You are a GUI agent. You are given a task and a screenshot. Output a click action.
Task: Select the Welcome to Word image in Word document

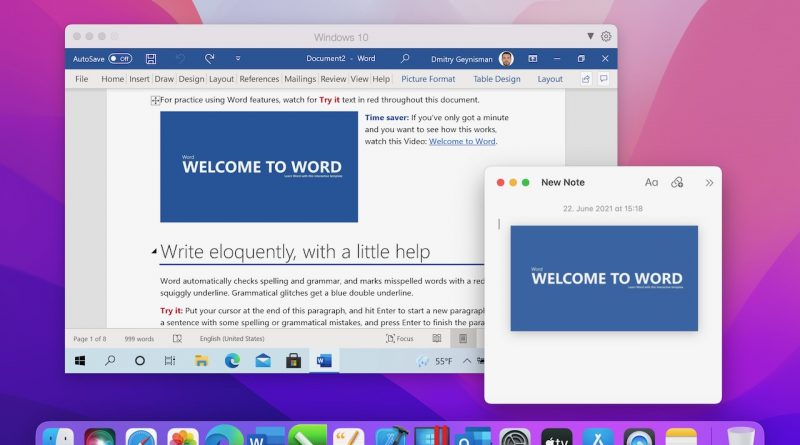click(259, 167)
